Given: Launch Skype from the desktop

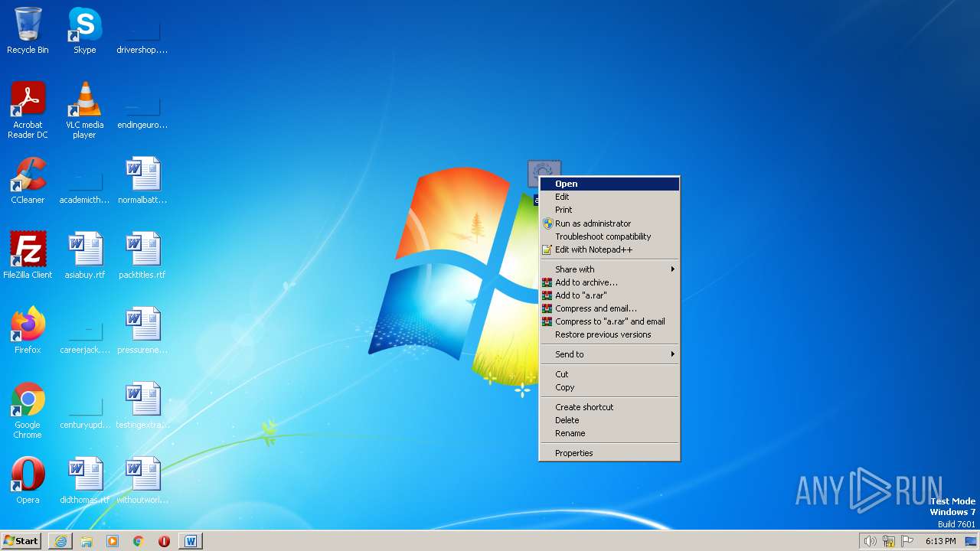Looking at the screenshot, I should click(84, 31).
